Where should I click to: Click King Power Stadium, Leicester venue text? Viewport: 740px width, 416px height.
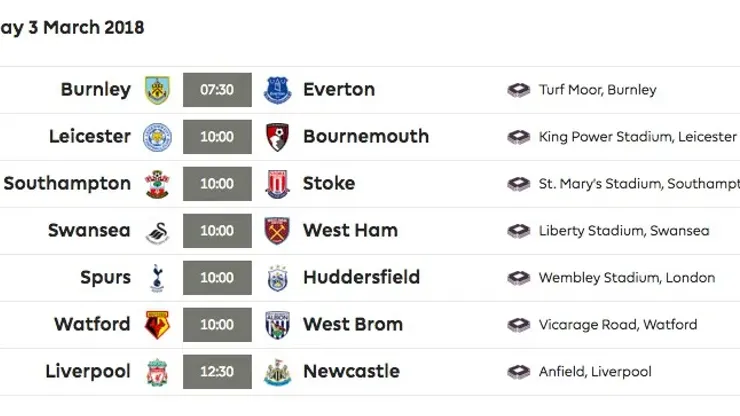point(637,137)
